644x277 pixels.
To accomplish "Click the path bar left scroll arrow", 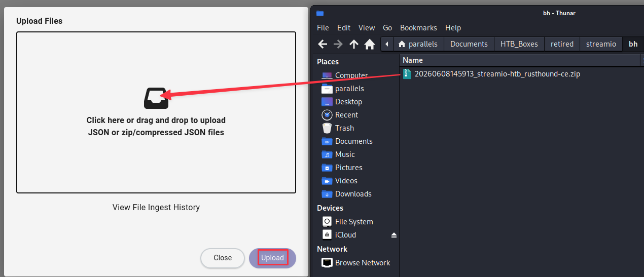I will [x=387, y=44].
